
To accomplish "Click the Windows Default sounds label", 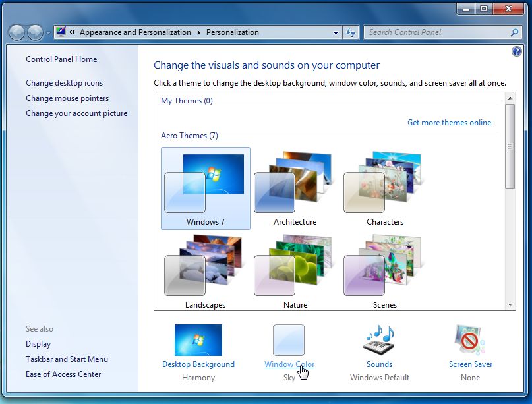I will coord(380,378).
